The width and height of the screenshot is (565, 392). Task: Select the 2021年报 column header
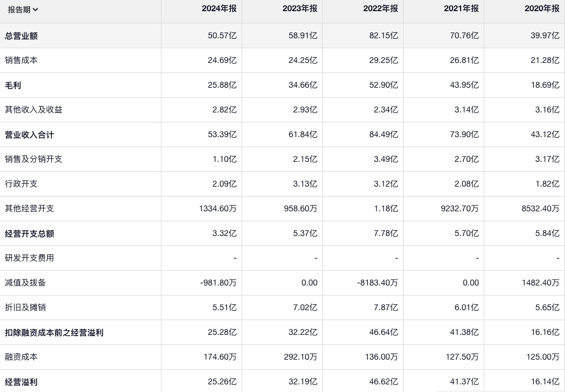(461, 9)
